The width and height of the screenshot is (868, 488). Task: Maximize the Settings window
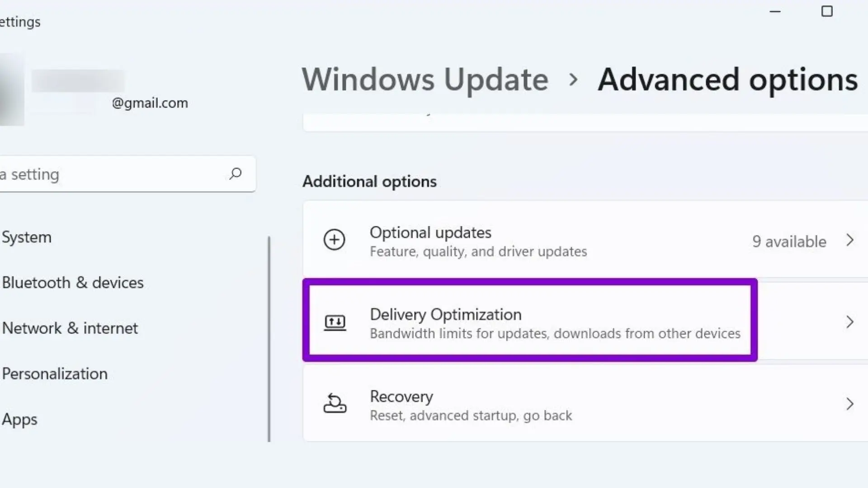tap(827, 11)
